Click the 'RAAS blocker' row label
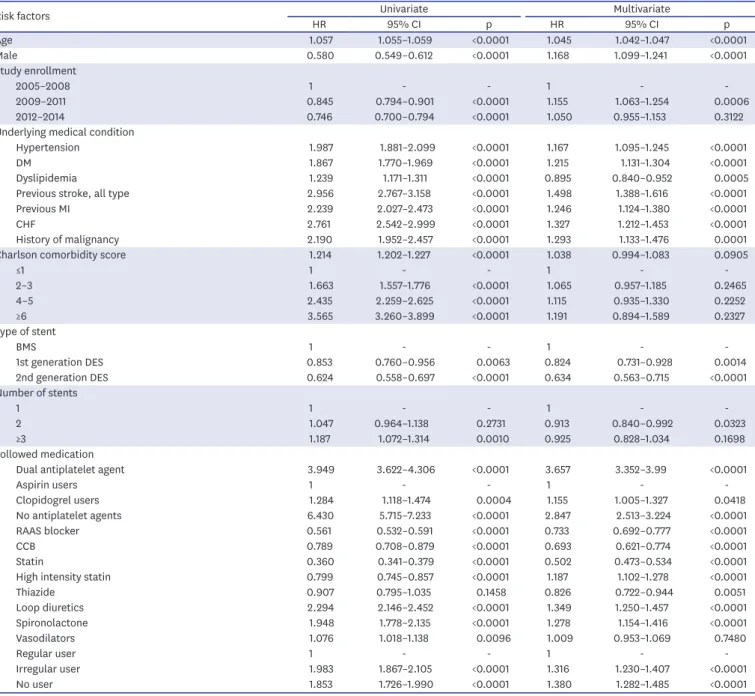This screenshot has height=696, width=755. [47, 531]
